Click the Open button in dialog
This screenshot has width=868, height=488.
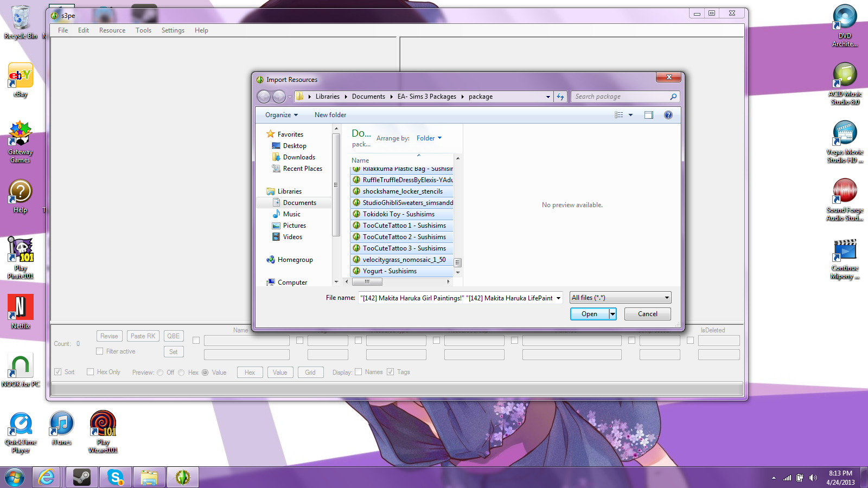tap(590, 314)
